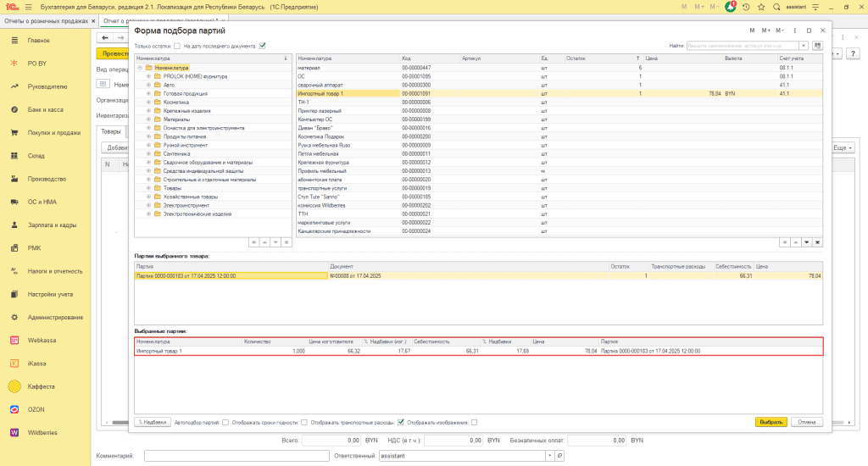Open Склад section in sidebar
Viewport: 868px width, 466px height.
[36, 156]
